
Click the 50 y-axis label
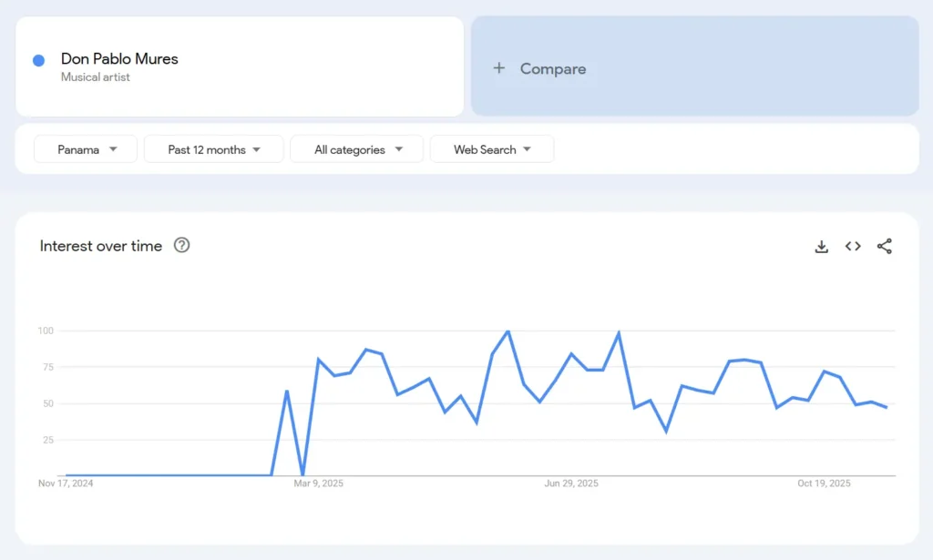48,403
